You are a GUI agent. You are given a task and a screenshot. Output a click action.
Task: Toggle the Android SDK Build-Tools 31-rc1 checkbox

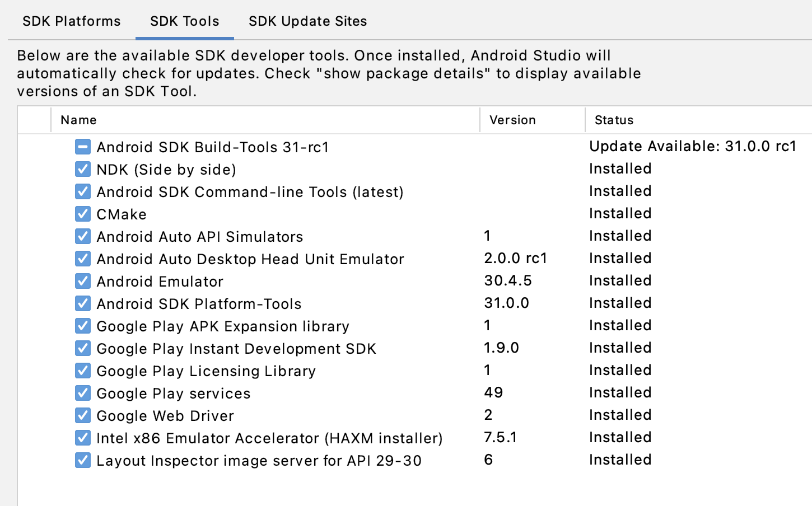[x=82, y=147]
